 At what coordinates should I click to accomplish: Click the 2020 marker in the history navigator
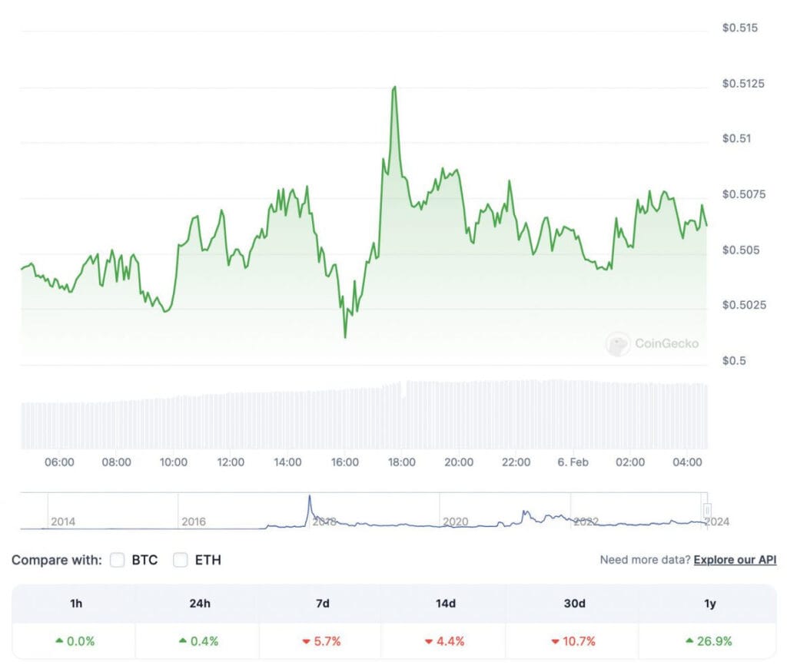pos(455,521)
